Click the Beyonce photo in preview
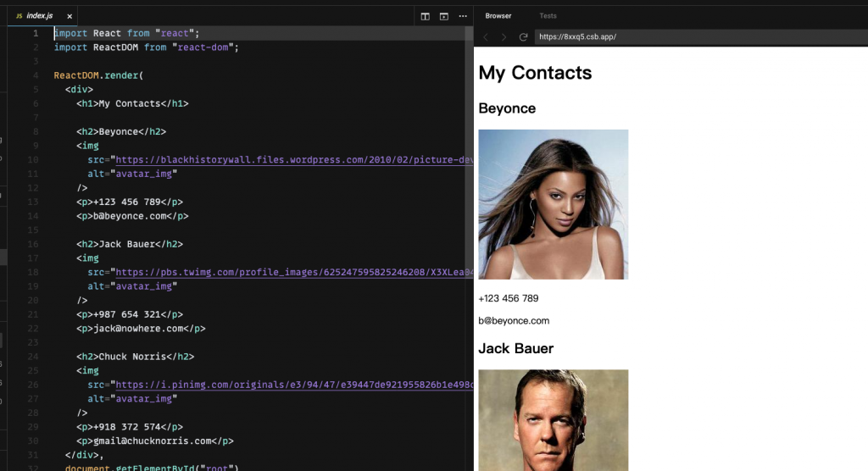868x471 pixels. (x=553, y=204)
